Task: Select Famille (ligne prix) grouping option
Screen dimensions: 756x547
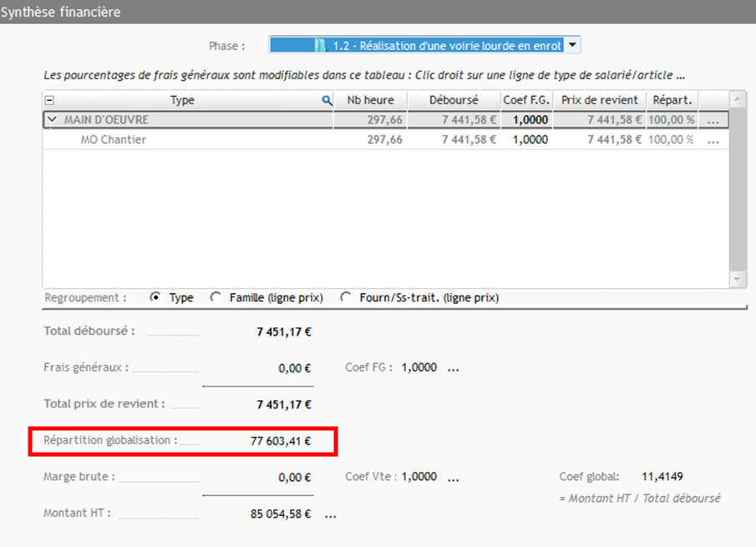Action: click(x=216, y=297)
